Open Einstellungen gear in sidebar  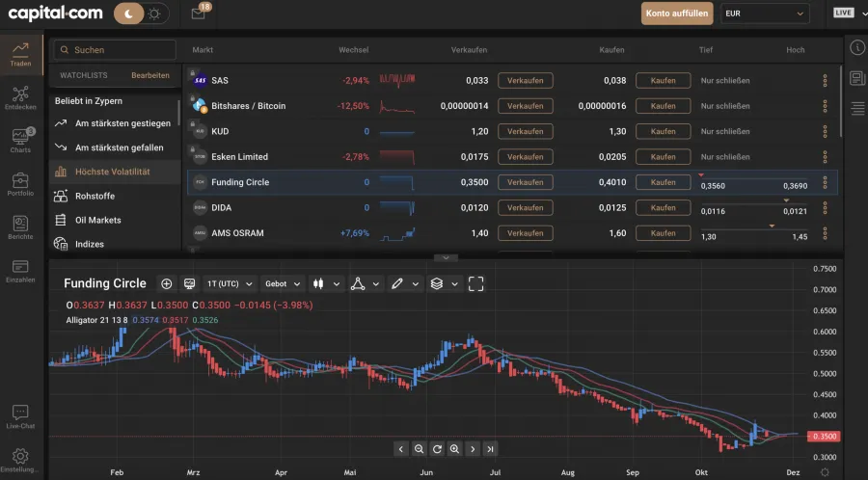pyautogui.click(x=20, y=460)
